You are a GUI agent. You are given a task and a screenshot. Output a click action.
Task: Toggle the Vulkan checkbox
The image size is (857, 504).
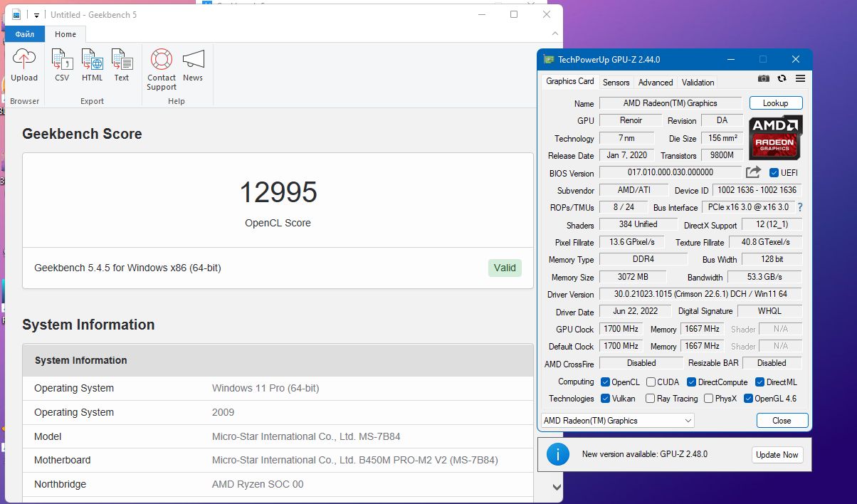[x=605, y=399]
